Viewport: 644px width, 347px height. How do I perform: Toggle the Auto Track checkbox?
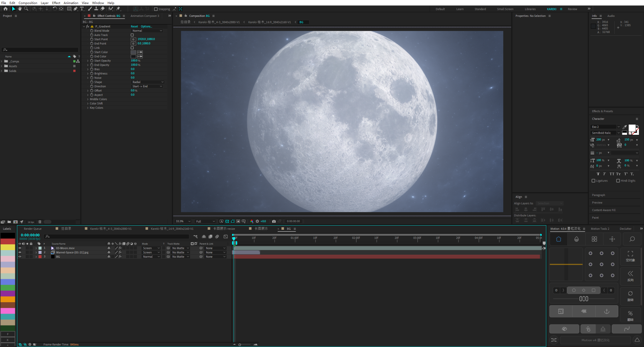pos(132,35)
